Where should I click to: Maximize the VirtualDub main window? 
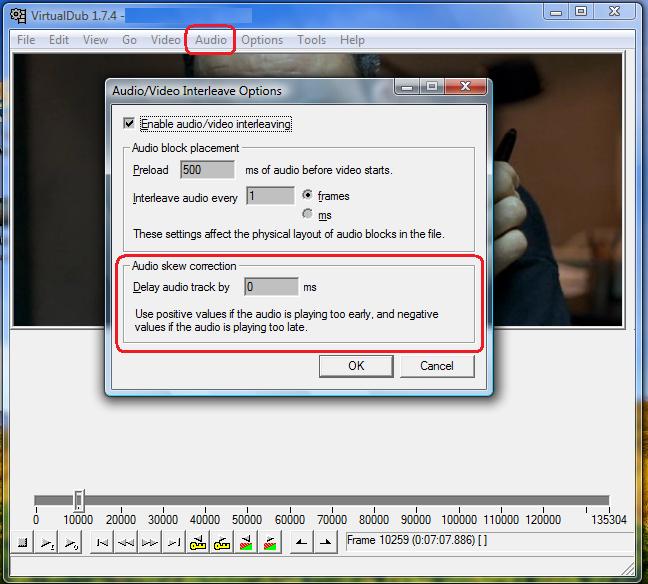pyautogui.click(x=581, y=11)
